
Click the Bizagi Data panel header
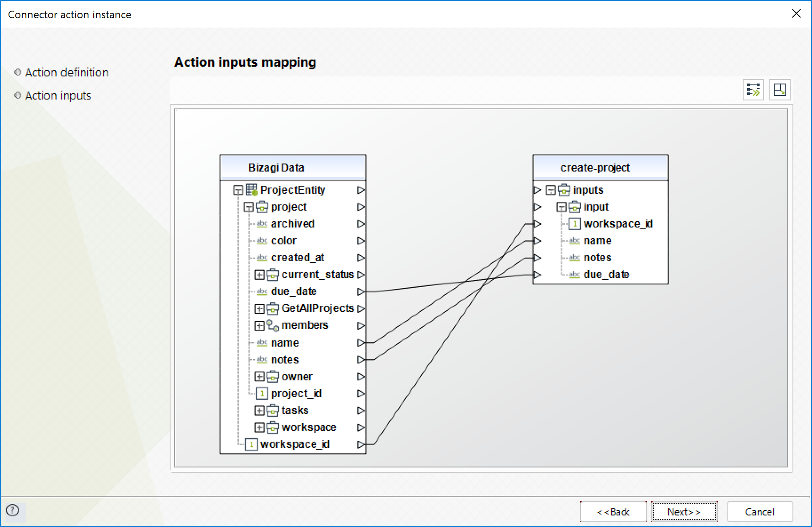coord(293,168)
